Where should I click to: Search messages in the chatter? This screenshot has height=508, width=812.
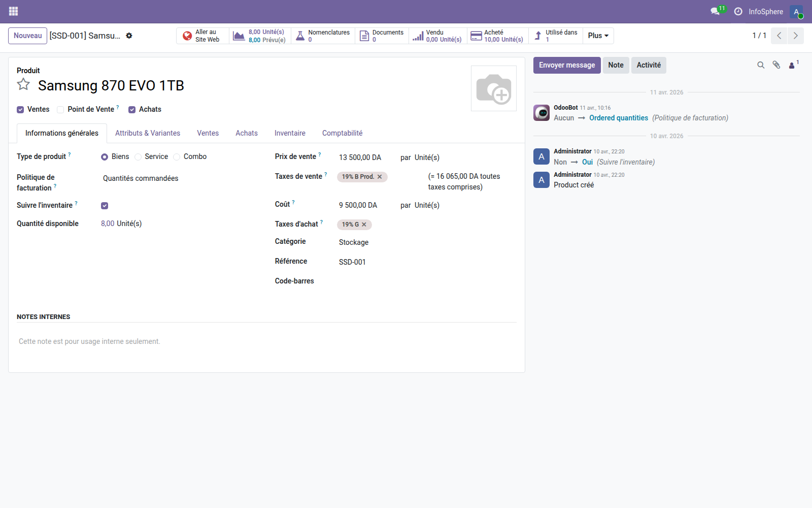[x=761, y=65]
